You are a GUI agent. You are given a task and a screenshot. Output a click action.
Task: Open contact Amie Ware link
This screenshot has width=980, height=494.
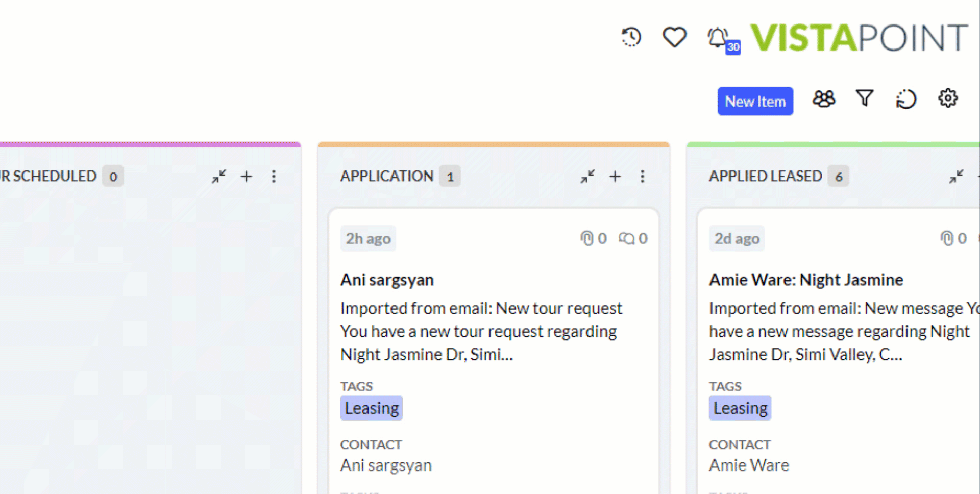pos(749,465)
